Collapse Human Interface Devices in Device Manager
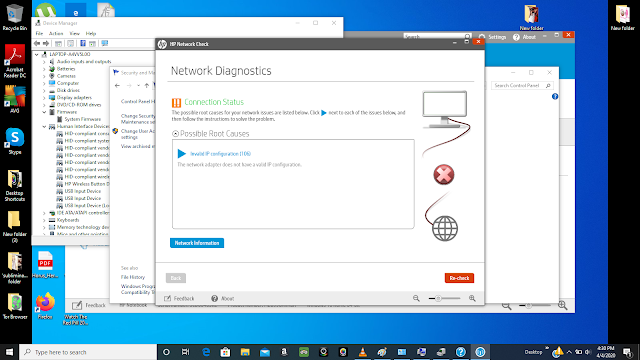Viewport: 640px width, 360px height. 44,127
